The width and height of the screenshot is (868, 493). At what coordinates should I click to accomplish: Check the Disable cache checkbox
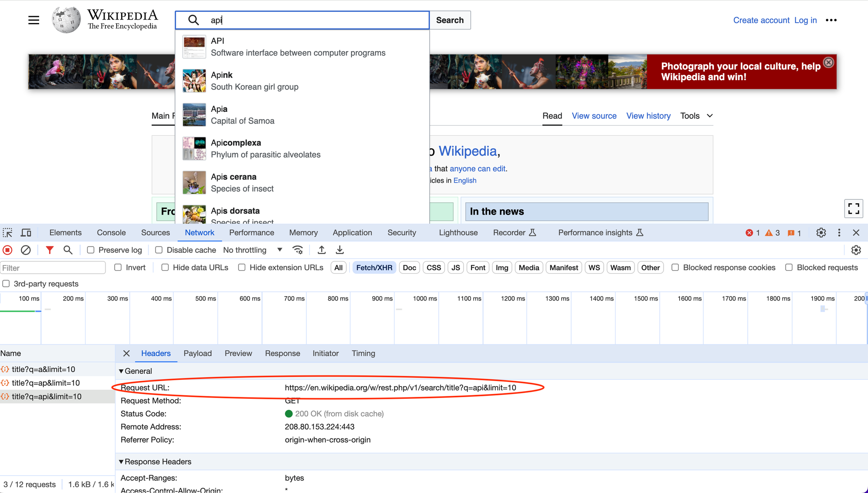click(x=159, y=250)
